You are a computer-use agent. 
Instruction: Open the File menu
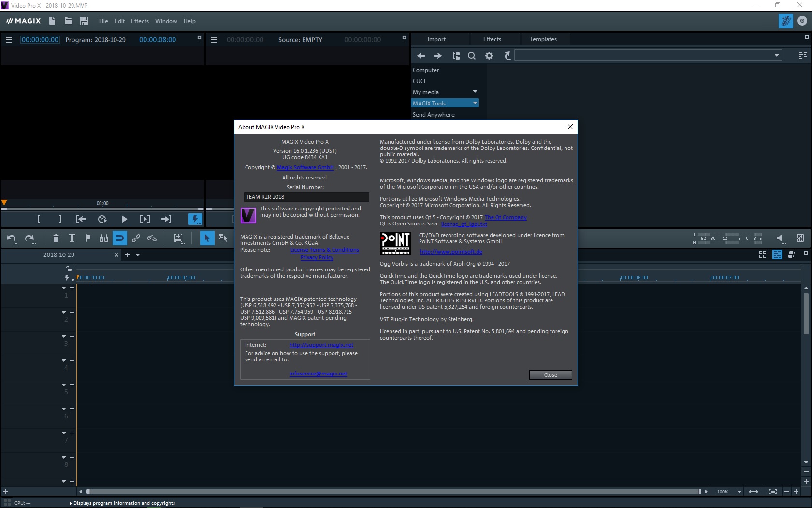pos(103,21)
